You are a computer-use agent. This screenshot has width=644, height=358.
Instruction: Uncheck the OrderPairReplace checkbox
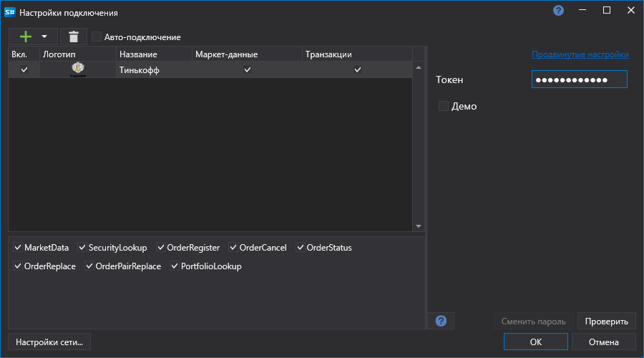coord(89,266)
